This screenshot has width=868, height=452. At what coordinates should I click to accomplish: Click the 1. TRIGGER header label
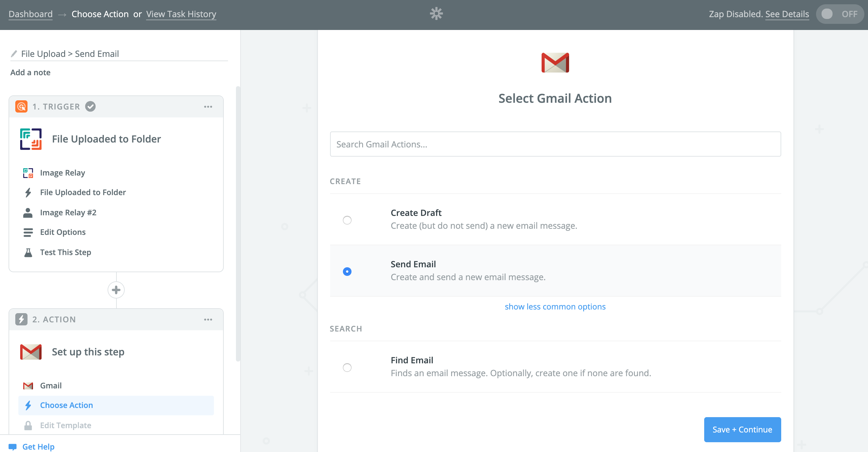pyautogui.click(x=56, y=106)
